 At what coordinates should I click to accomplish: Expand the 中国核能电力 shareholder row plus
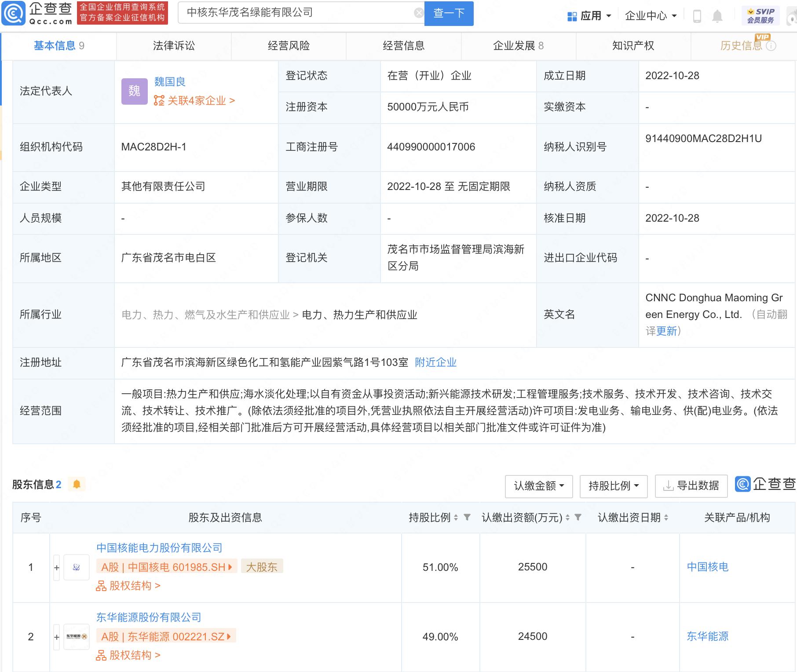[57, 567]
